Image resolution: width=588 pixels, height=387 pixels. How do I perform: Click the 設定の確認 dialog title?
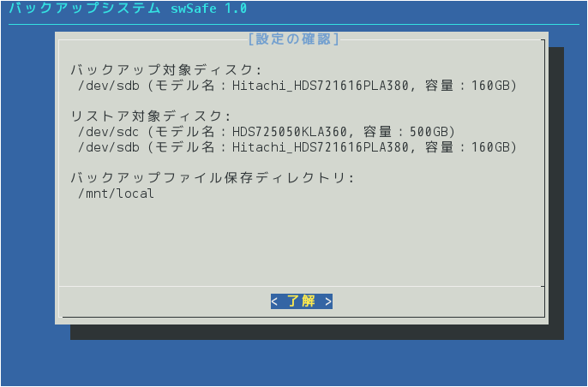pos(294,39)
